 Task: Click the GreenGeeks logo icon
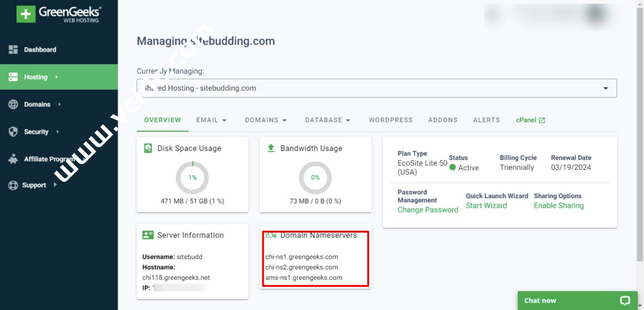(x=26, y=14)
